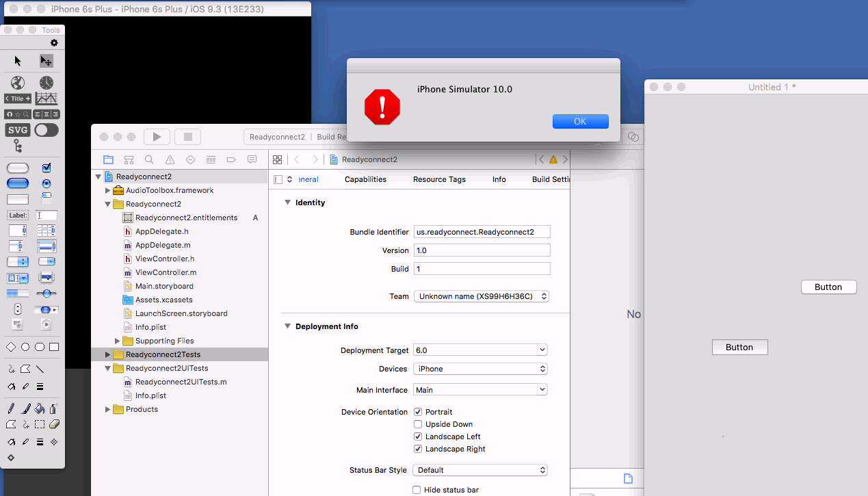The image size is (868, 496).
Task: Uncheck the Portrait orientation checkbox
Action: (418, 412)
